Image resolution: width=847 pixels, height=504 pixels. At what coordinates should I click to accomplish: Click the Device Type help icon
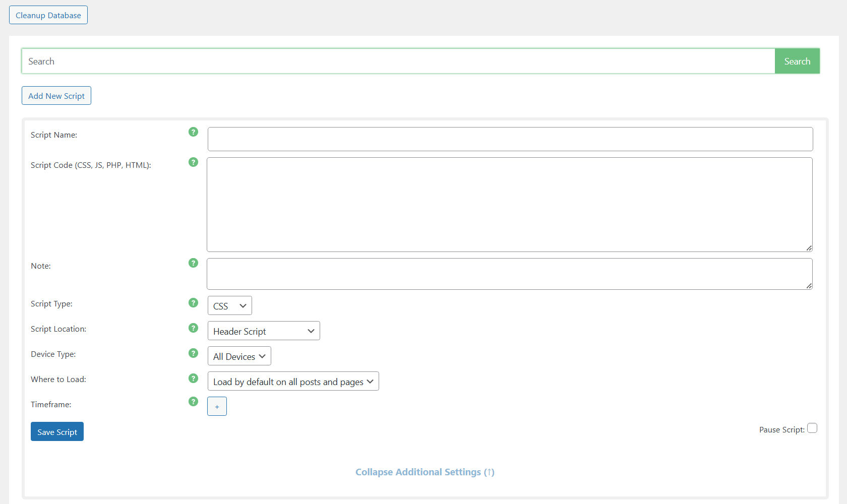tap(193, 353)
